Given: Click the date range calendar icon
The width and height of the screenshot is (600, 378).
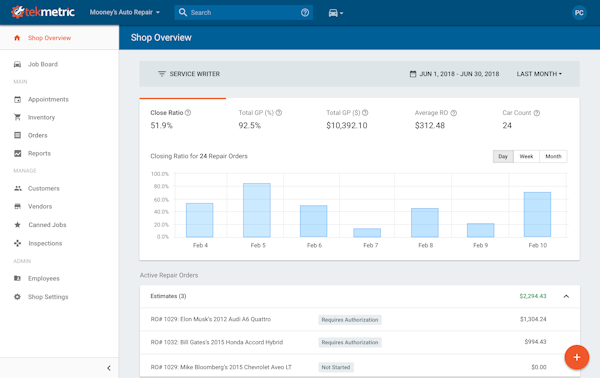Looking at the screenshot, I should click(x=413, y=74).
